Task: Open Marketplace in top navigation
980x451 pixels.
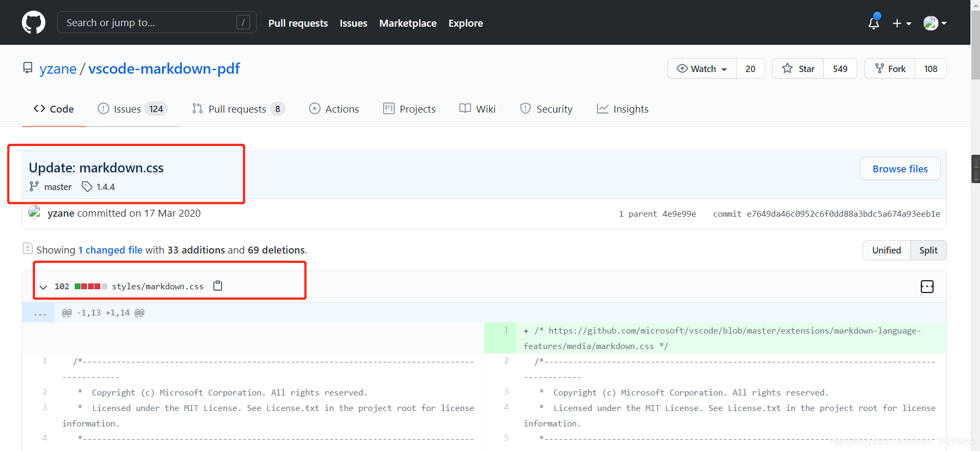Action: pyautogui.click(x=408, y=23)
